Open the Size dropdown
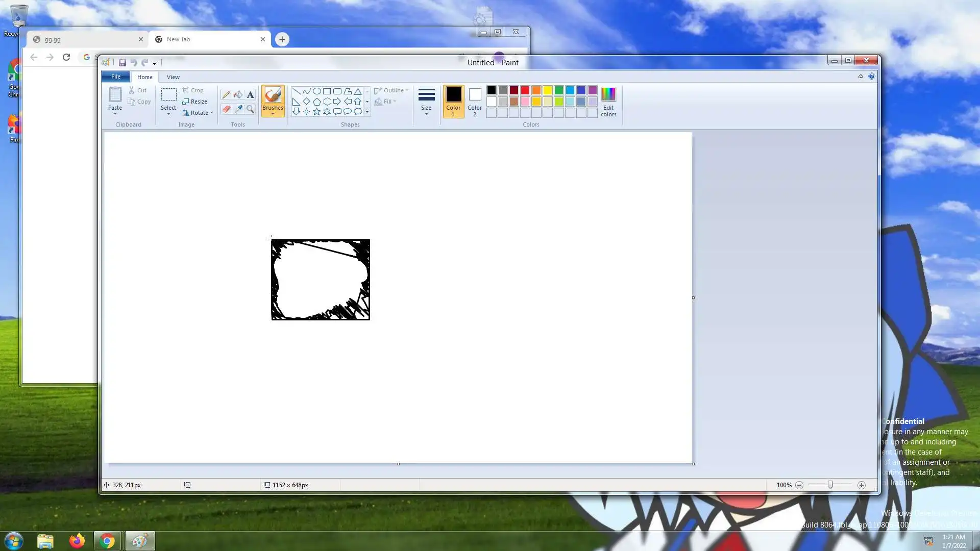 (426, 101)
